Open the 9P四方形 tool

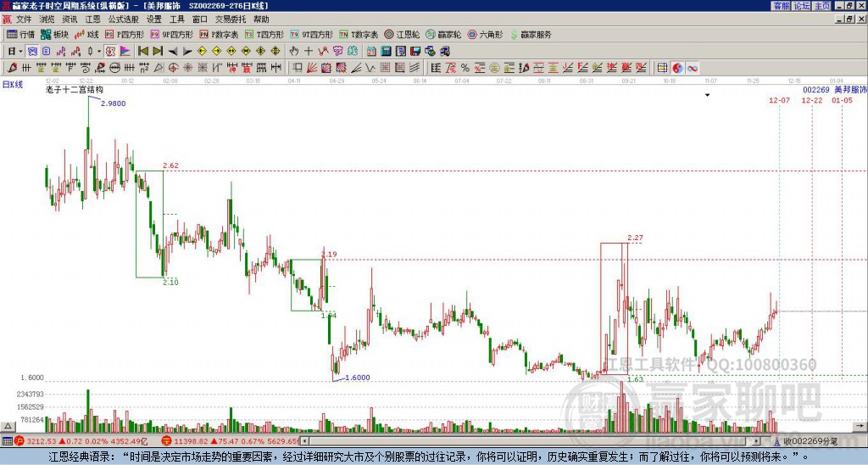pyautogui.click(x=171, y=34)
